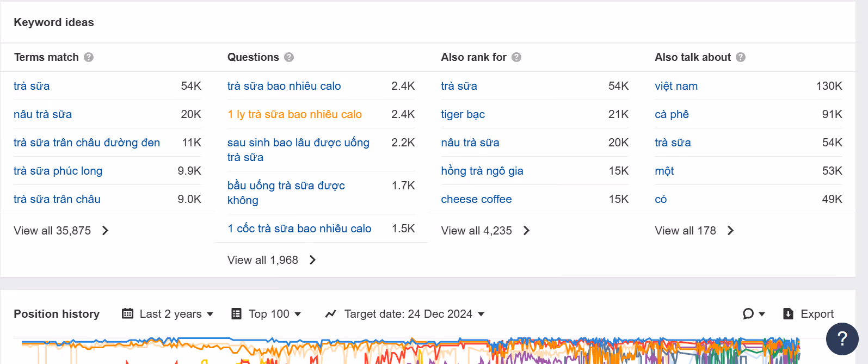
Task: Click help icon next to Also talk about
Action: [741, 57]
